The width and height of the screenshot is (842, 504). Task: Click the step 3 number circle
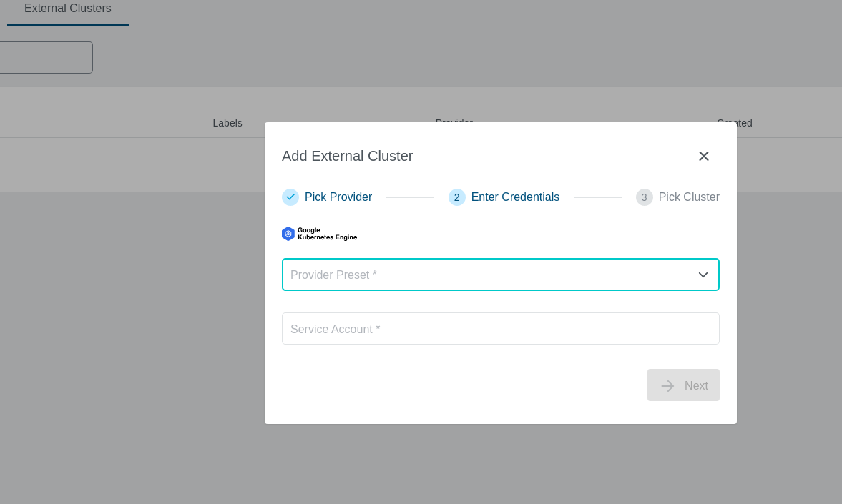coord(644,197)
